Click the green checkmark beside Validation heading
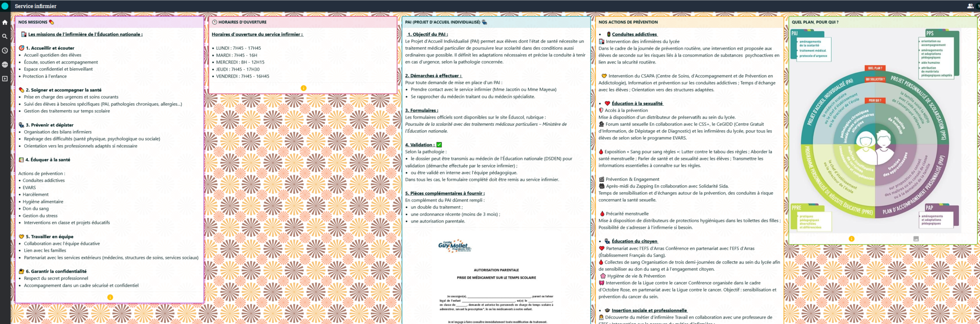Image resolution: width=980 pixels, height=324 pixels. click(x=439, y=145)
